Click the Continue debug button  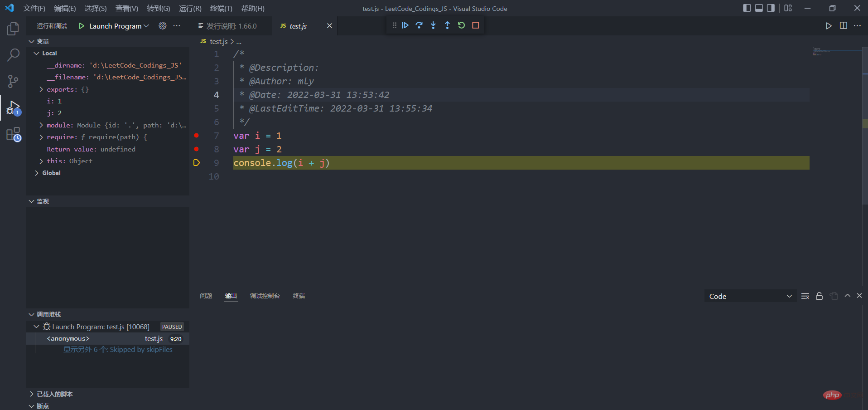point(405,25)
